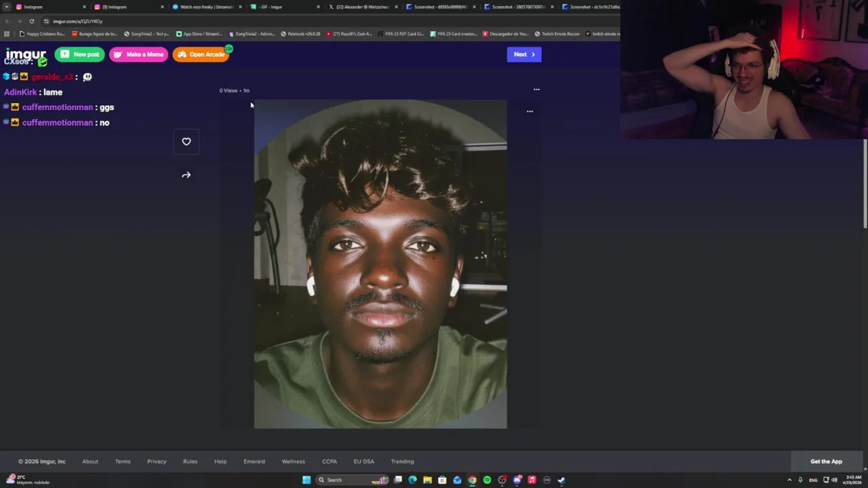Click the Get the App button
868x488 pixels.
click(826, 462)
